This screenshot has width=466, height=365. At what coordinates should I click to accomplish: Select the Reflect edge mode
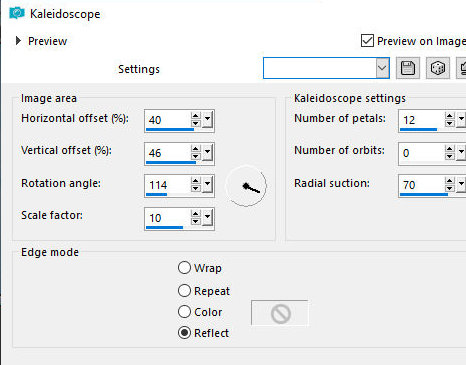point(184,333)
